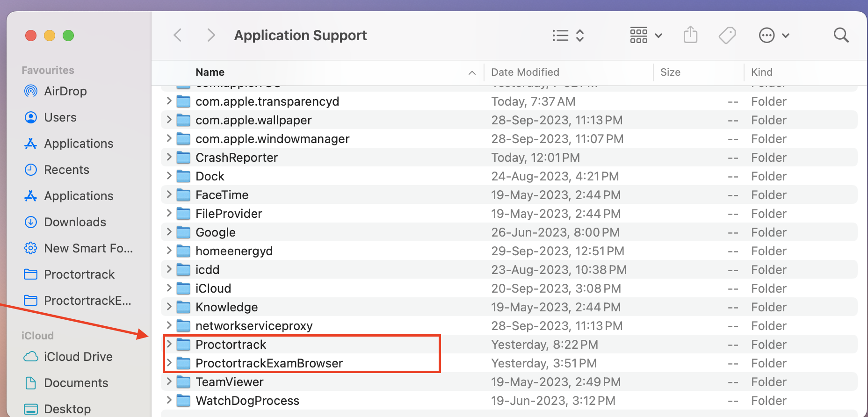Open the More actions ellipsis menu
The height and width of the screenshot is (417, 868).
(x=774, y=36)
